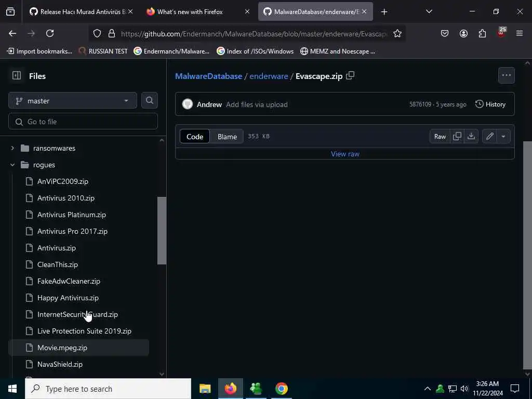Open Windows Start menu
Screen dimensions: 532x399
(12, 389)
